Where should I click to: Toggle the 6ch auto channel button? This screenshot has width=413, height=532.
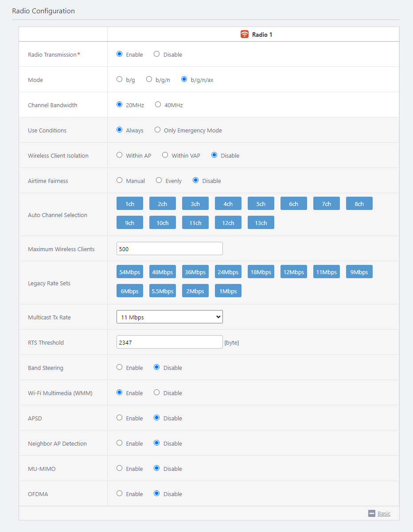click(x=293, y=204)
